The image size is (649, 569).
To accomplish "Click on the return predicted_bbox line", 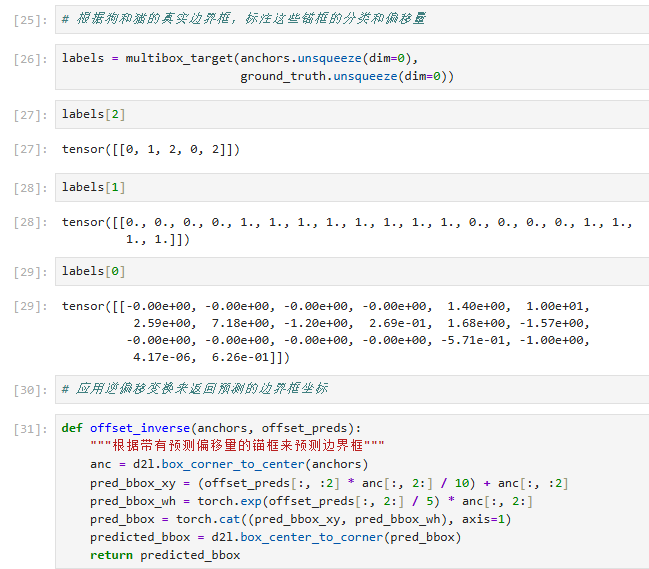I will tap(165, 555).
